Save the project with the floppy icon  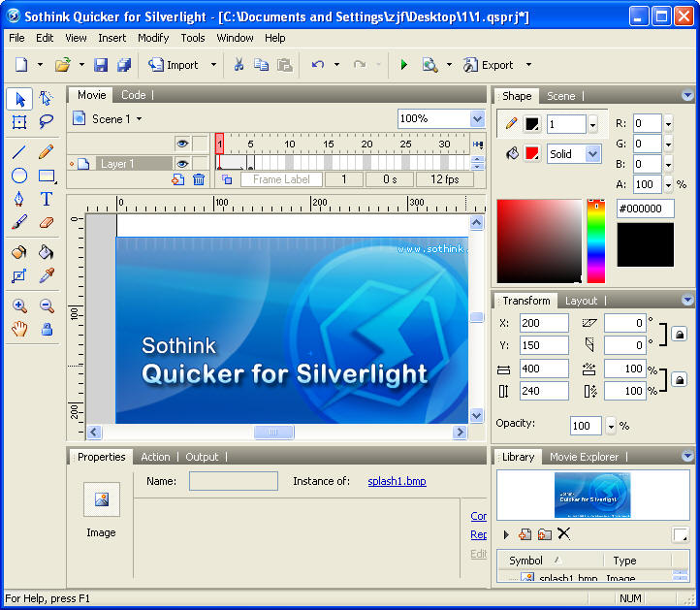(x=101, y=65)
